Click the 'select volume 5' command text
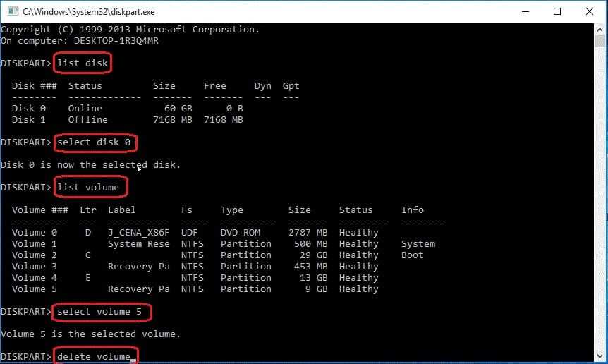This screenshot has height=364, width=608. pos(99,312)
